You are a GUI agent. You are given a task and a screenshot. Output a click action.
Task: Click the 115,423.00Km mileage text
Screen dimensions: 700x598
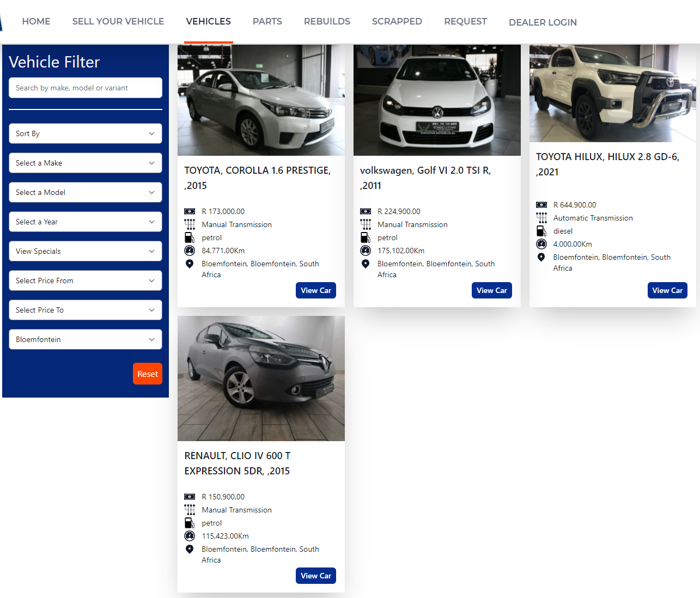[225, 536]
